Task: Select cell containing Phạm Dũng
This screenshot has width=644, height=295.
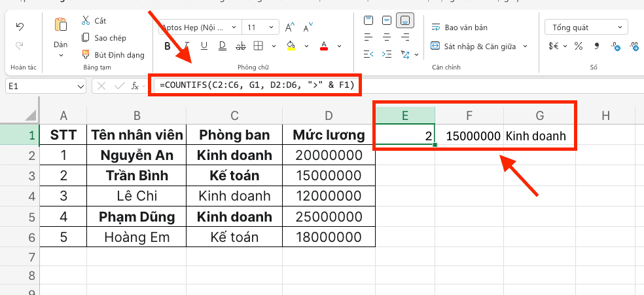Action: click(x=136, y=216)
